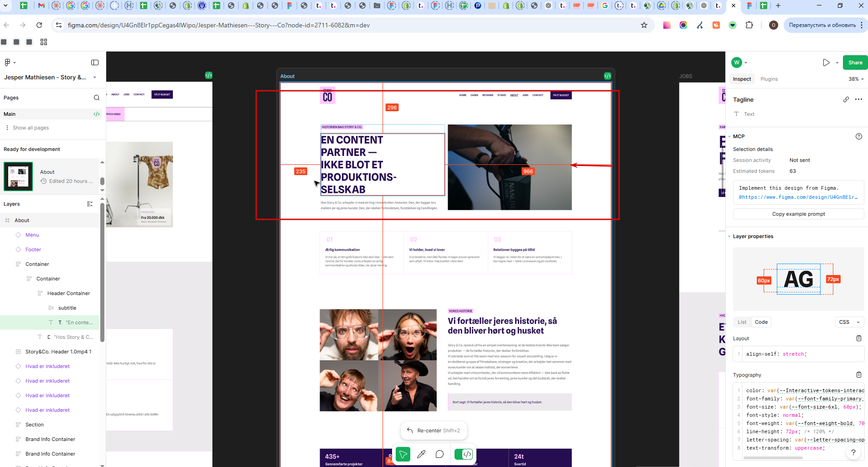Select the Annotate pen tool

coord(421,454)
